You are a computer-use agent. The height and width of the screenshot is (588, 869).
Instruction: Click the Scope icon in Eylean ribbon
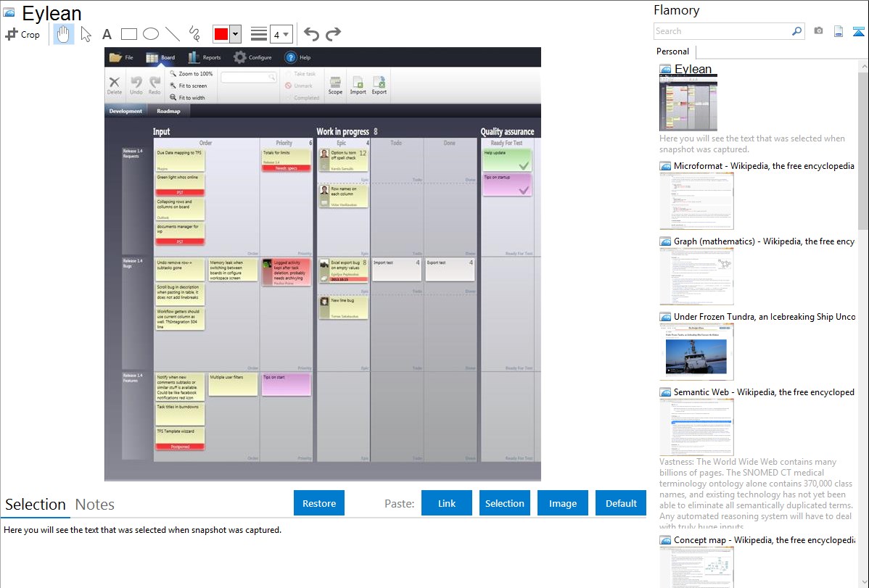335,86
